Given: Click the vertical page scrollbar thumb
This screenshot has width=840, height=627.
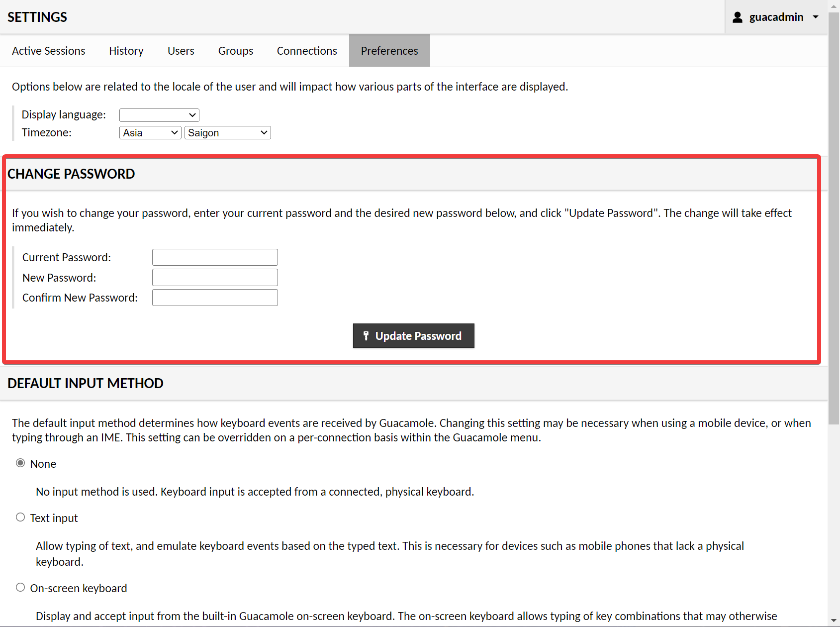Looking at the screenshot, I should pos(834,214).
